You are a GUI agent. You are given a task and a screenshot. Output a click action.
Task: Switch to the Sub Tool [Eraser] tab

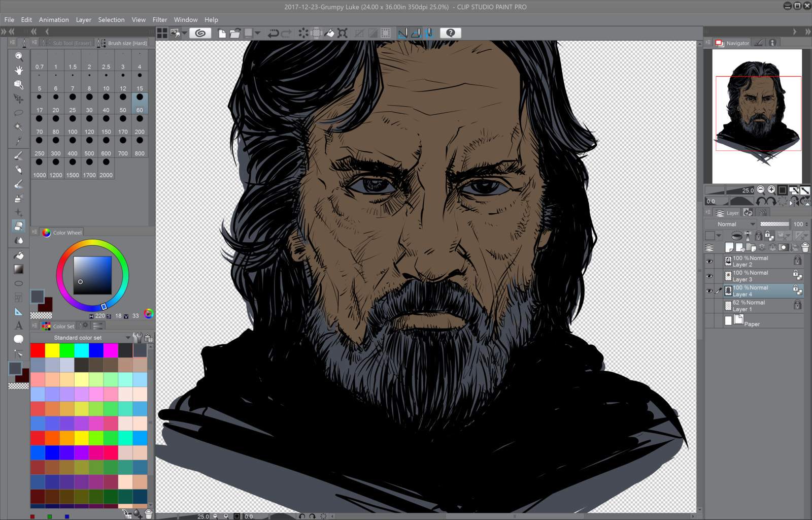pyautogui.click(x=67, y=43)
